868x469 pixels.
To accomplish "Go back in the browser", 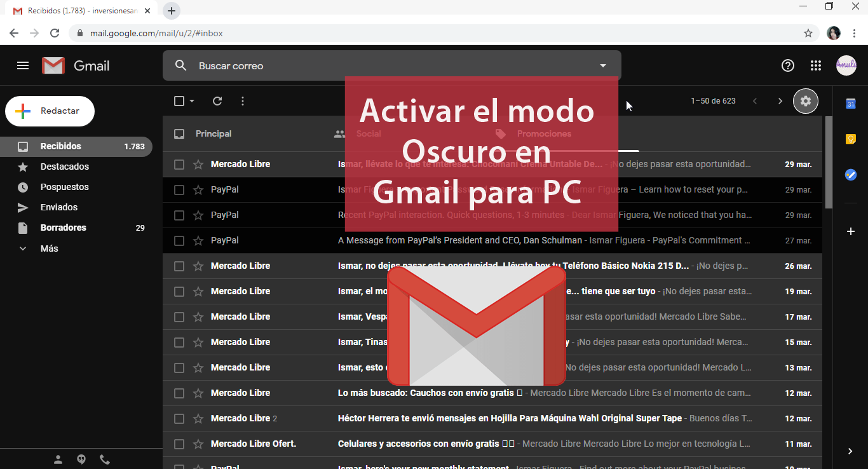I will (14, 33).
